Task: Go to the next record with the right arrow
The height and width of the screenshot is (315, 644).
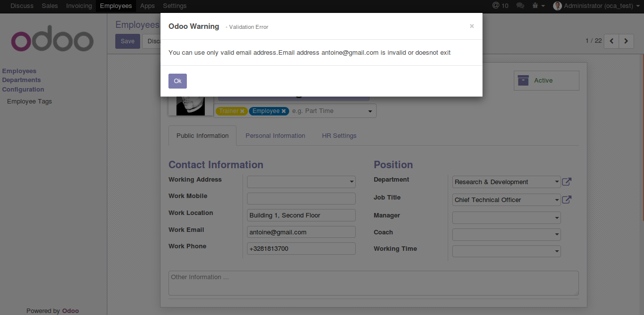Action: tap(627, 41)
